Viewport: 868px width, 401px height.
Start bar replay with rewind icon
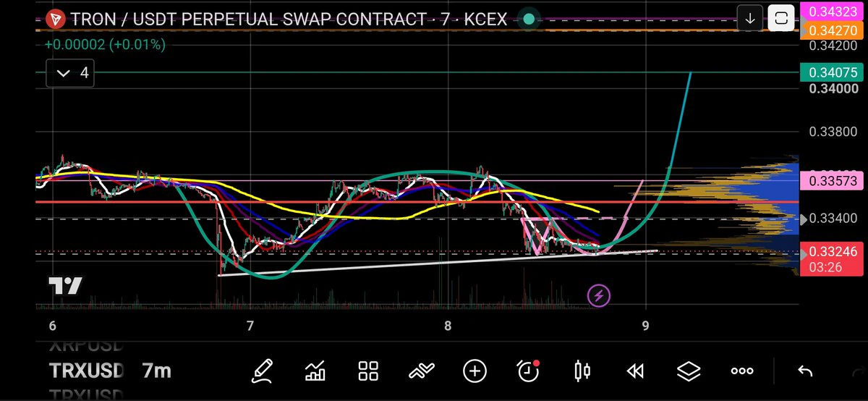(x=635, y=371)
